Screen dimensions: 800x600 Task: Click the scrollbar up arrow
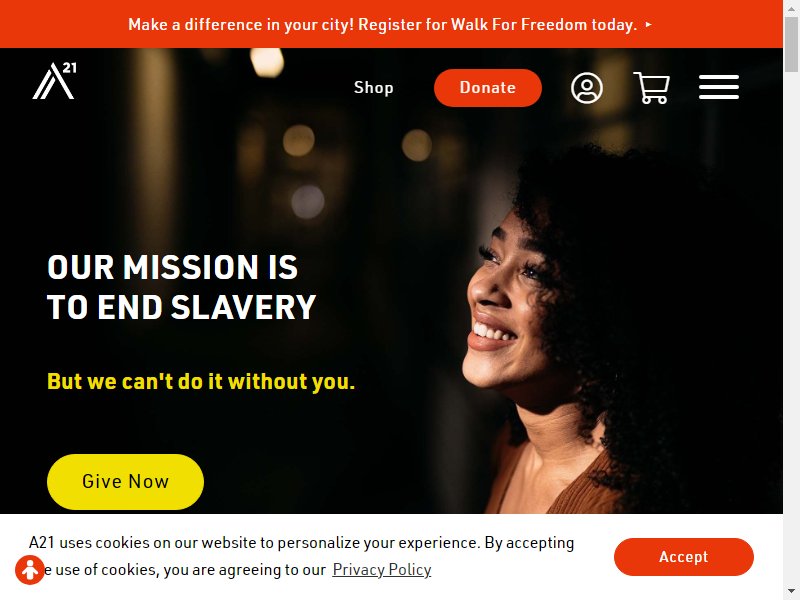[791, 7]
